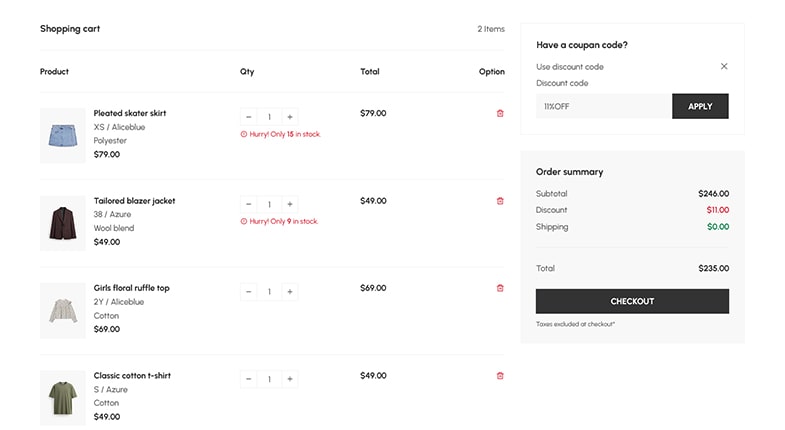The image size is (785, 430).
Task: Decrease quantity of Pleated skater skirt
Action: click(249, 117)
